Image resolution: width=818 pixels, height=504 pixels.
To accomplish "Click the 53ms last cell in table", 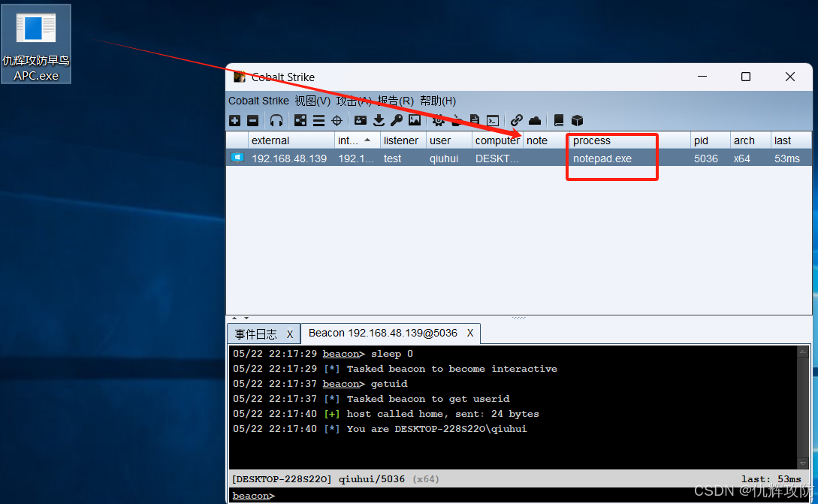I will pyautogui.click(x=792, y=158).
